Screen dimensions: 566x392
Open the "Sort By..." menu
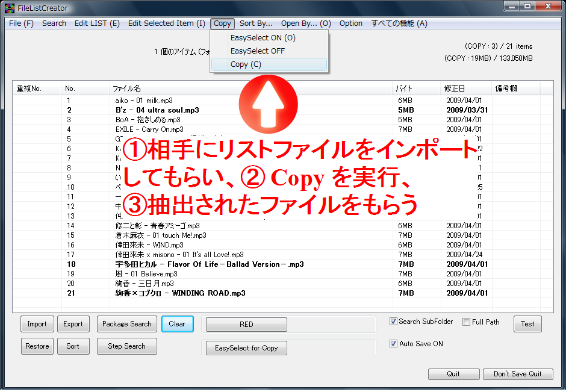[x=255, y=23]
